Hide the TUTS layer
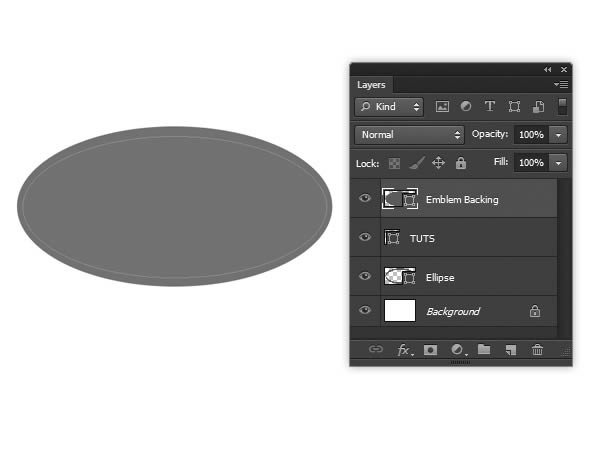600x450 pixels. tap(365, 237)
